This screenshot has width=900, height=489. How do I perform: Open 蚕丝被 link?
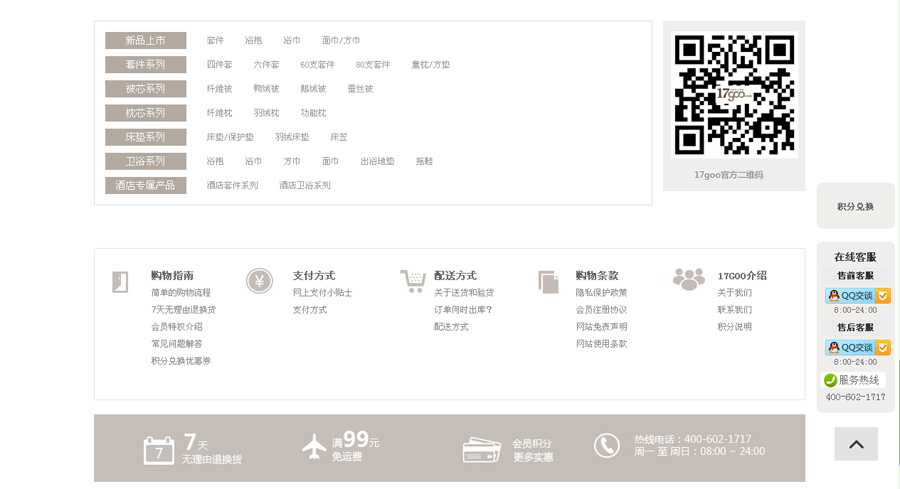pos(360,88)
